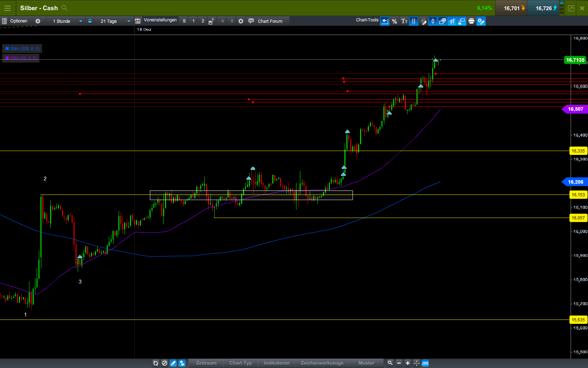
Task: Click the buy price 16,726 quote panel
Action: (543, 8)
